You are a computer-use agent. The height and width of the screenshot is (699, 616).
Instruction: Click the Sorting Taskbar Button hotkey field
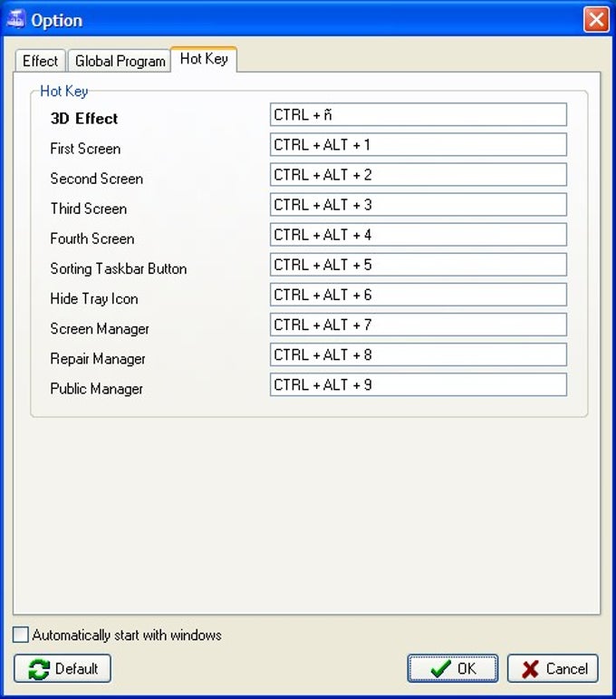click(x=419, y=265)
